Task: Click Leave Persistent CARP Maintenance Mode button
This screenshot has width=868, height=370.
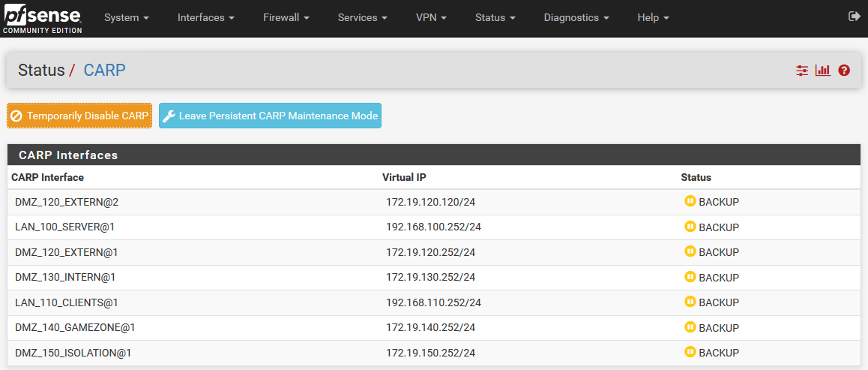Action: click(x=270, y=116)
